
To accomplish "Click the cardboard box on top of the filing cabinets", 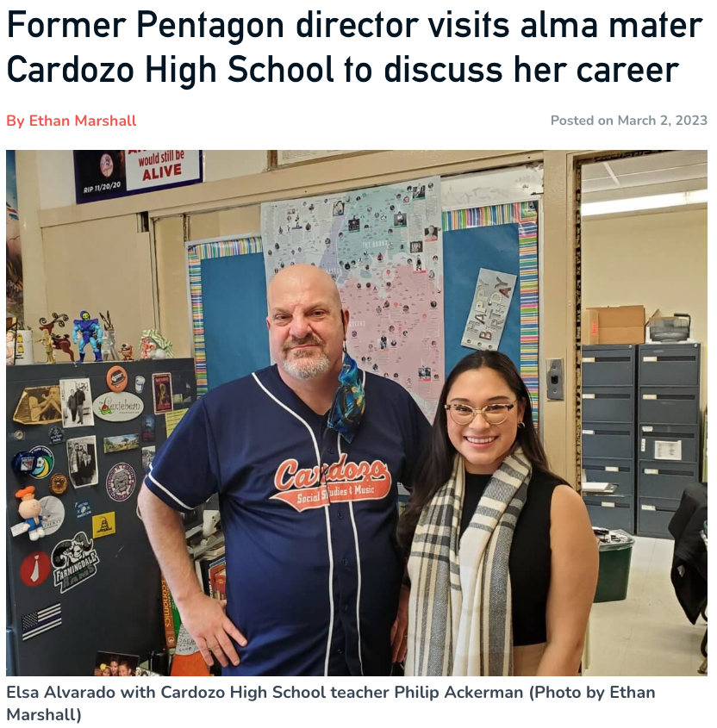I will click(x=614, y=325).
